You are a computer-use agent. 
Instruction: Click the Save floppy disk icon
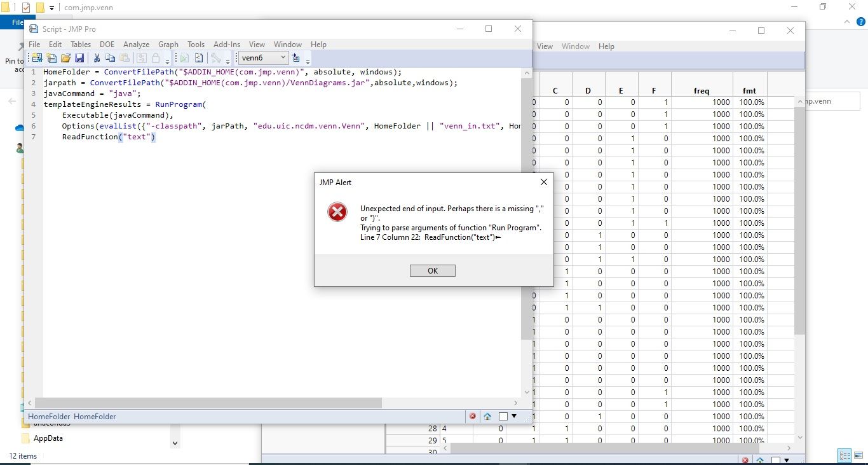click(x=79, y=58)
